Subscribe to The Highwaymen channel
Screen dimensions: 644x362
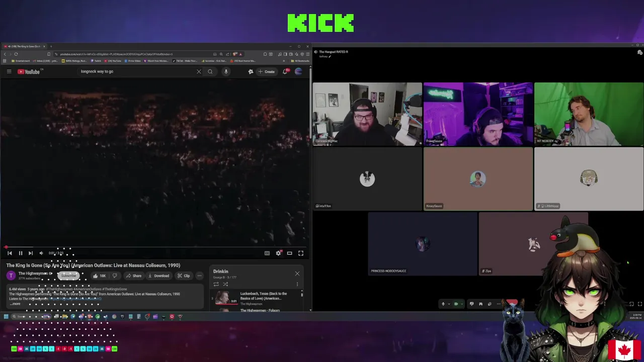point(68,276)
